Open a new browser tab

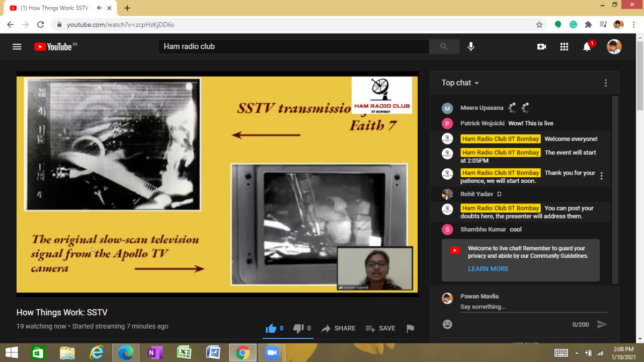[x=127, y=8]
